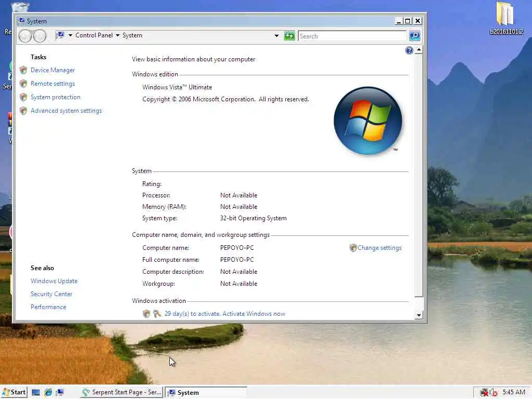
Task: Click Change settings for computer name
Action: [379, 248]
